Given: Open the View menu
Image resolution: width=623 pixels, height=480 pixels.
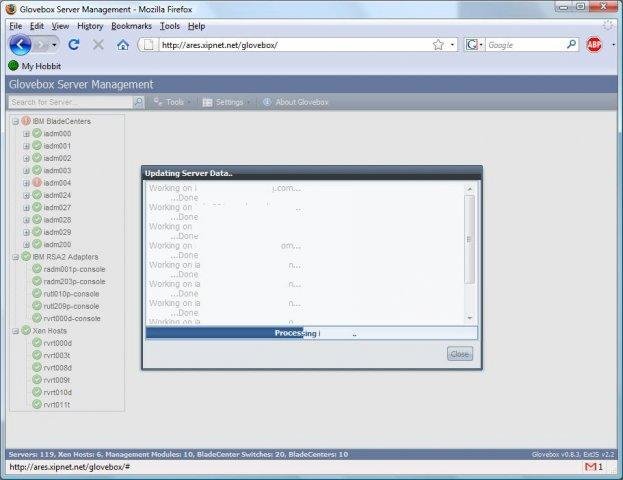Looking at the screenshot, I should pyautogui.click(x=60, y=26).
